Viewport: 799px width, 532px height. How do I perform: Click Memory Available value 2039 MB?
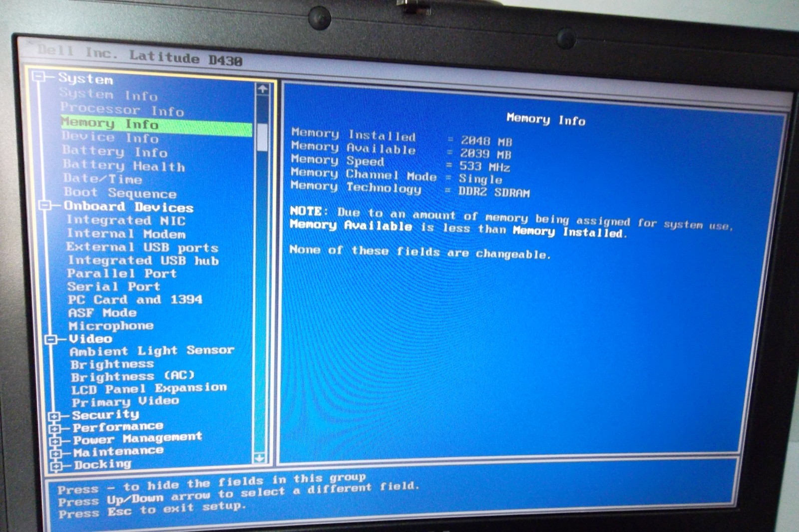[485, 154]
